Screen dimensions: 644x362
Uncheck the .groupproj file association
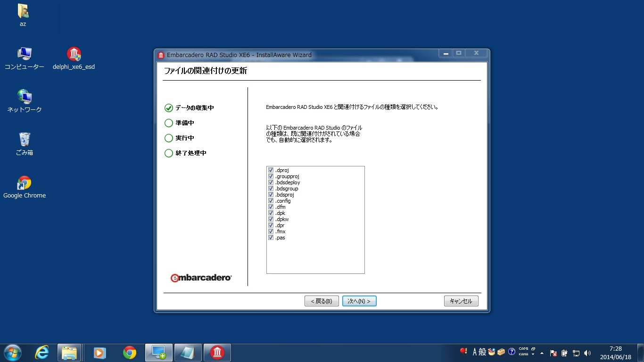point(271,176)
